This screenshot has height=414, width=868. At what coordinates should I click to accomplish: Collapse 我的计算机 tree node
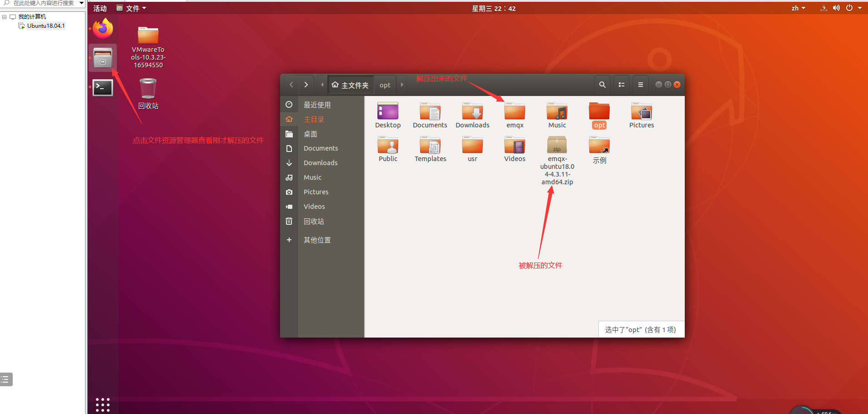coord(4,17)
